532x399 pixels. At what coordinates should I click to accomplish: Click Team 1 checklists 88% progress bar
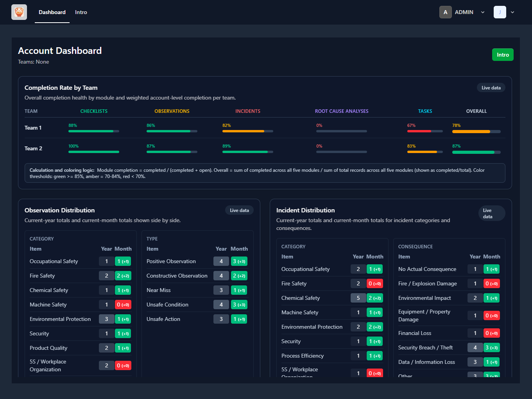click(x=94, y=131)
